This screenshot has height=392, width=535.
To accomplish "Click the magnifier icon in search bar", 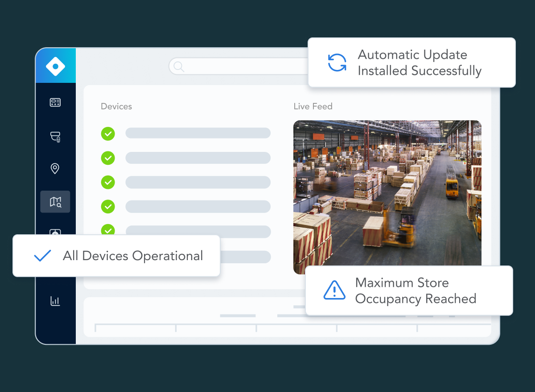I will (179, 66).
